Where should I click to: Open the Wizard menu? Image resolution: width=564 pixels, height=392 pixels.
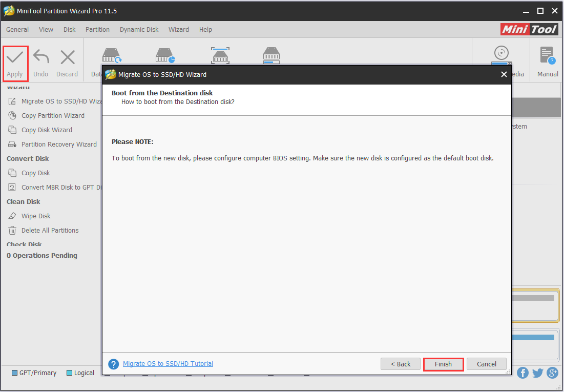click(178, 29)
